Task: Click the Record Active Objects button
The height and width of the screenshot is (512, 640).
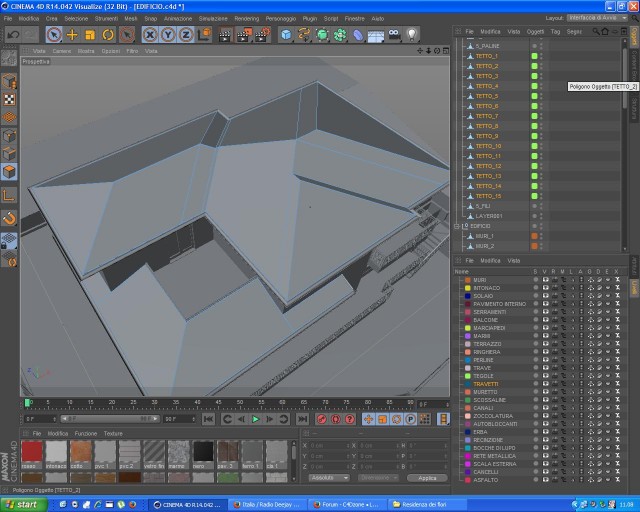Action: (322, 419)
